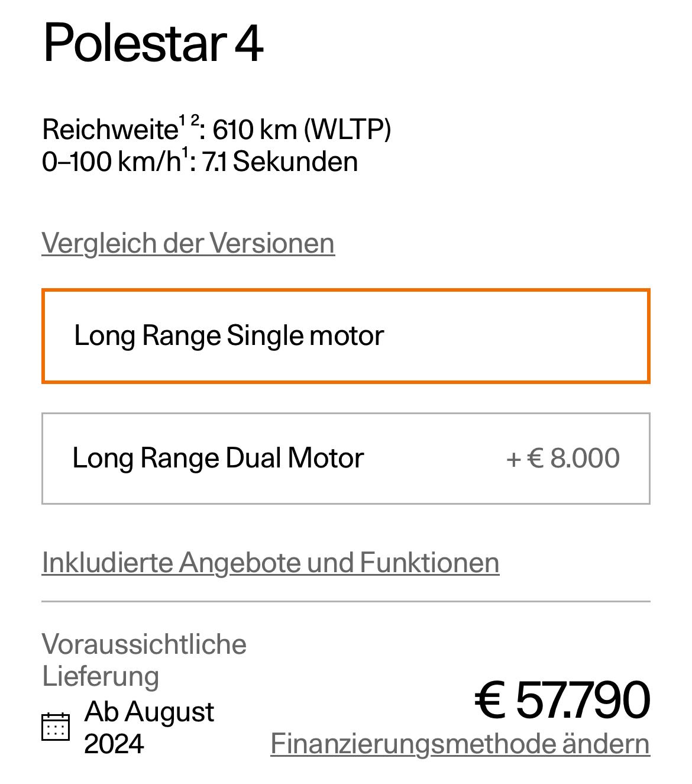Click the € 57.790 total price
Screen dimensions: 692x784
tap(562, 700)
